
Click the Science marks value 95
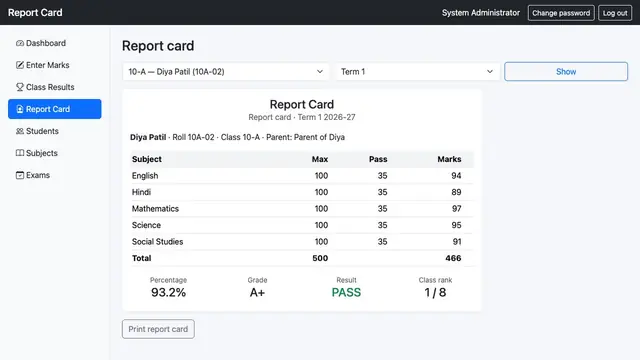coord(456,225)
